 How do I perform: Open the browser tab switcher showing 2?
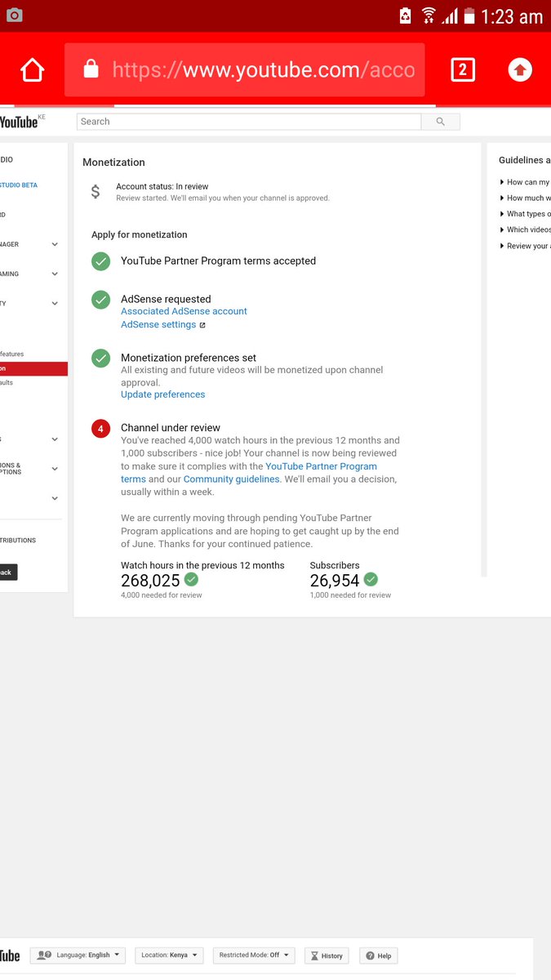[x=463, y=70]
